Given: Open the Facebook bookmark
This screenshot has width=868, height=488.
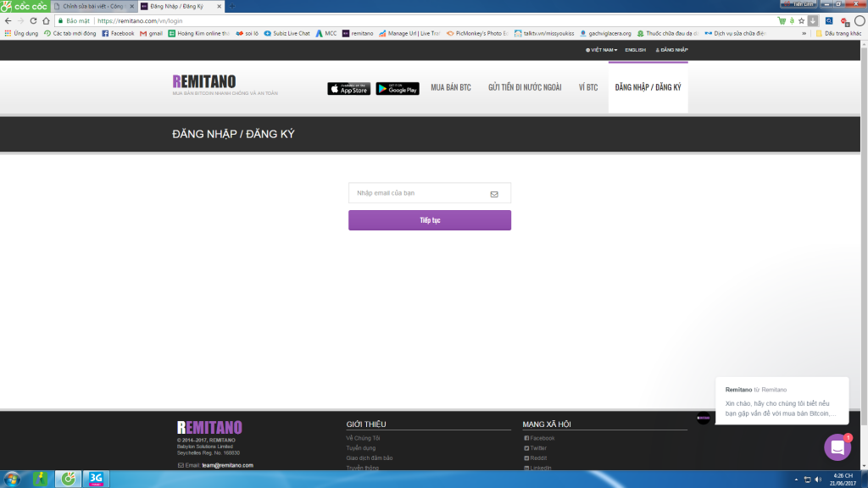Looking at the screenshot, I should [x=118, y=33].
